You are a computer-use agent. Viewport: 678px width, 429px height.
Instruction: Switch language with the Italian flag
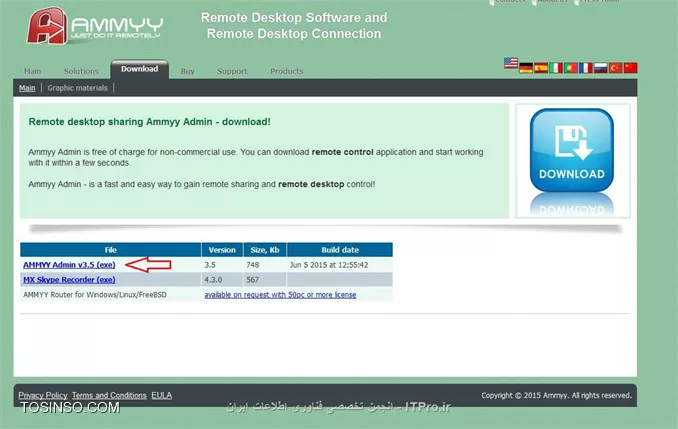pyautogui.click(x=556, y=68)
